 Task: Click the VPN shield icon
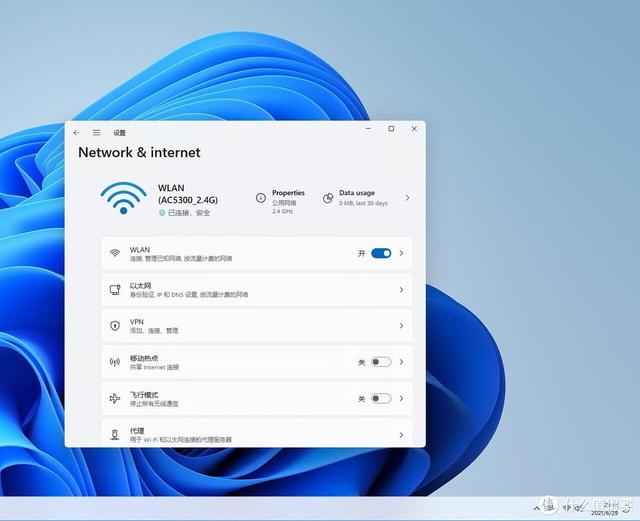pos(115,325)
